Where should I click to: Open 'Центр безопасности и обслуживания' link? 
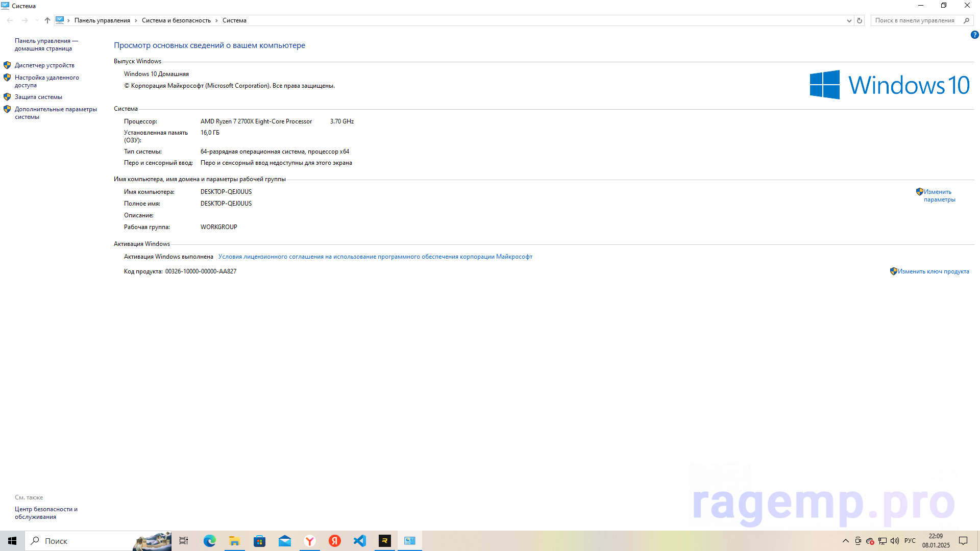coord(46,513)
